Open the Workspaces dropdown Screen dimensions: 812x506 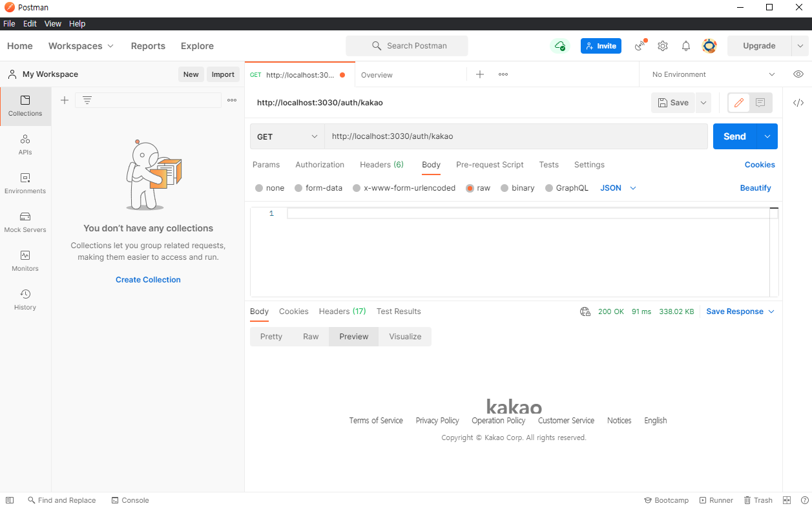[81, 46]
